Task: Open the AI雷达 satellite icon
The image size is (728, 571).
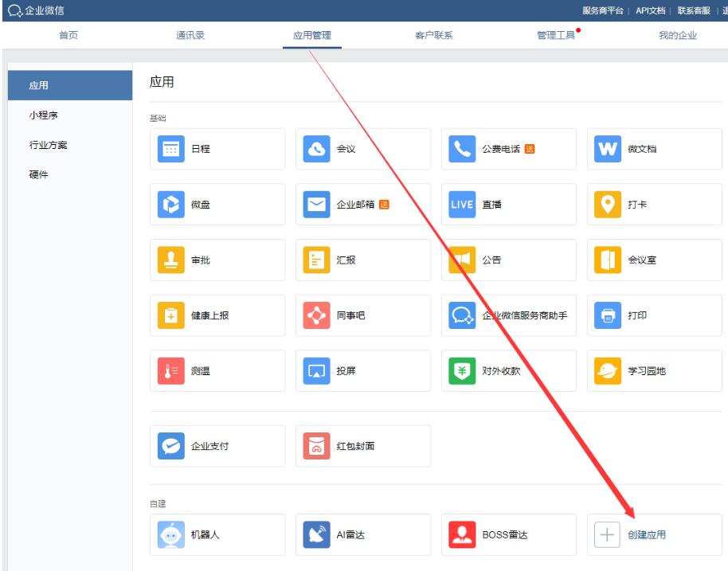Action: click(x=317, y=535)
